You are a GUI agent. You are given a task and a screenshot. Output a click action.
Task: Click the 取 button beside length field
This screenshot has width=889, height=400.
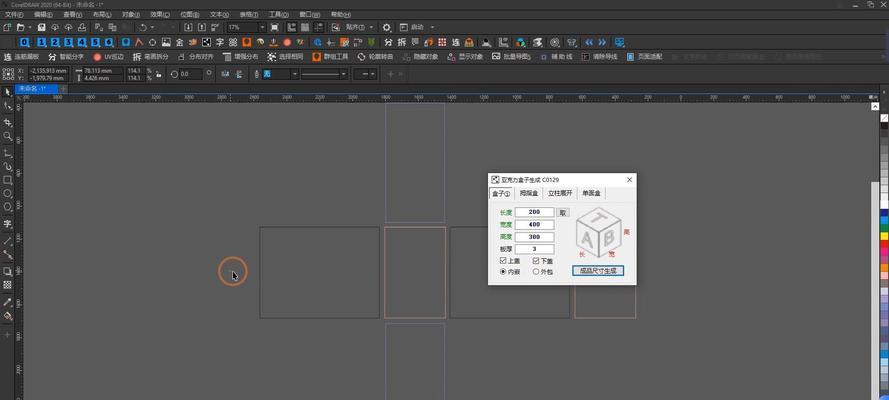pyautogui.click(x=562, y=212)
